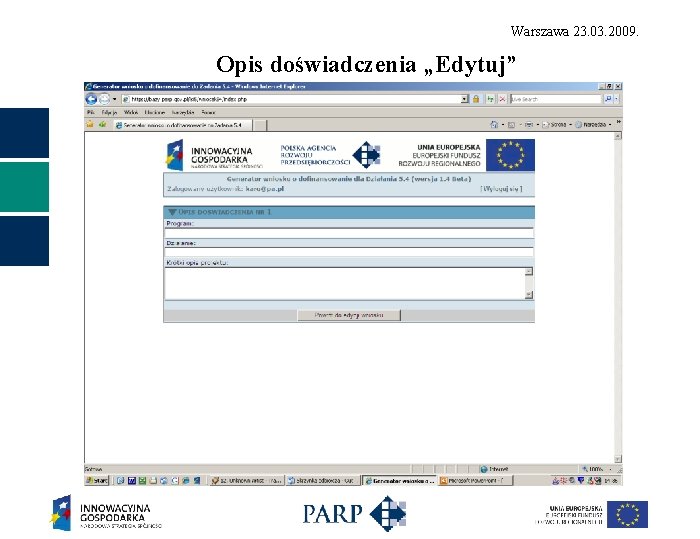Switch to the skrzynka odbiorcza taskbar button

323,481
